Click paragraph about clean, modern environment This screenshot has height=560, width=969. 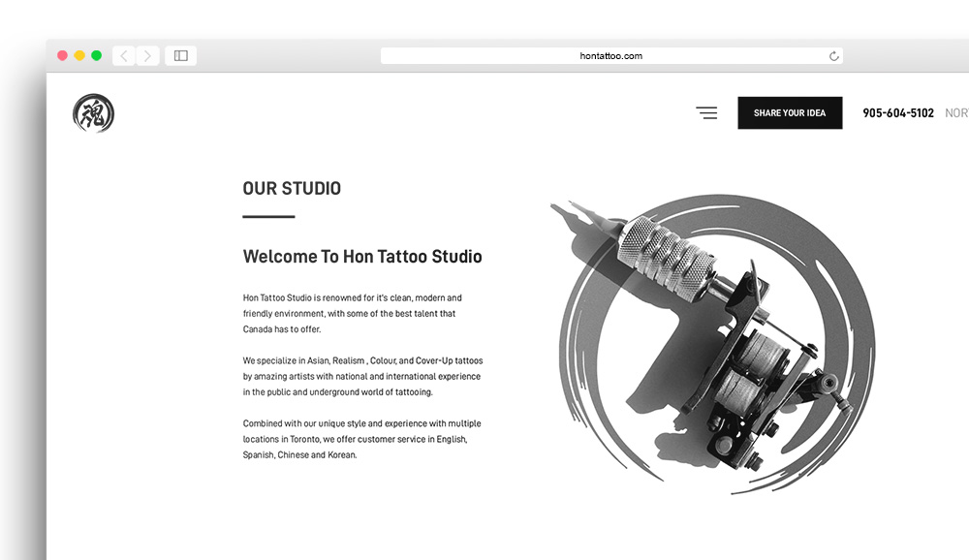click(x=353, y=313)
